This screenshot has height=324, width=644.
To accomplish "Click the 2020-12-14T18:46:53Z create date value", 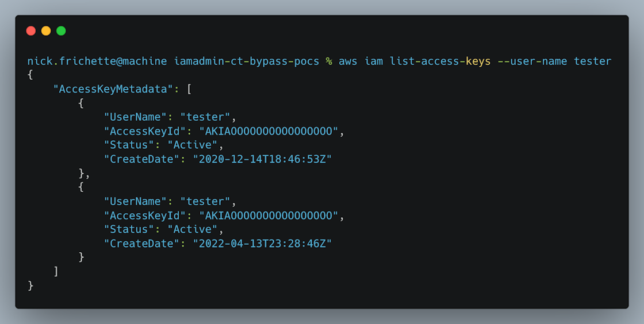I will coord(262,159).
